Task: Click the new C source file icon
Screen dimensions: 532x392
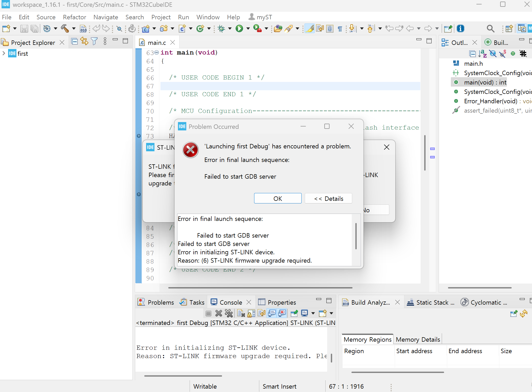Action: [x=182, y=28]
